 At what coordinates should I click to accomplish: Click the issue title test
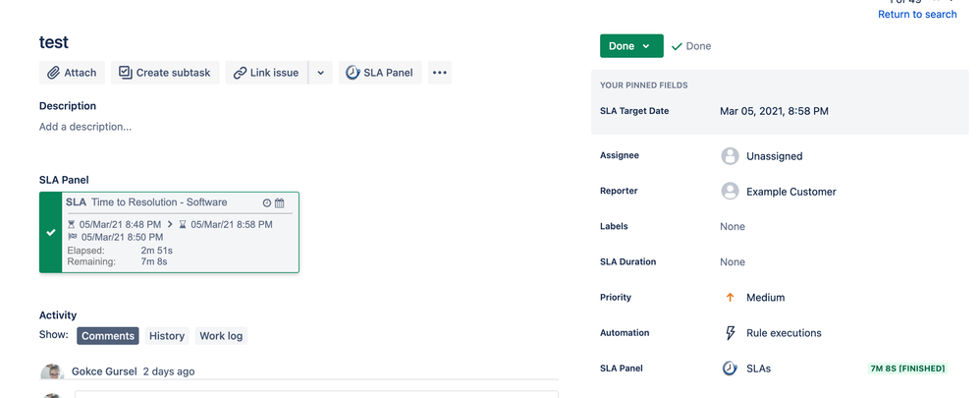[54, 42]
